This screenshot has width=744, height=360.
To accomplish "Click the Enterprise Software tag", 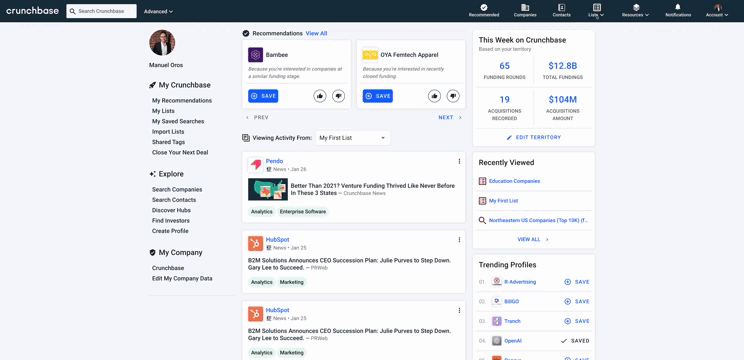I will pos(303,212).
